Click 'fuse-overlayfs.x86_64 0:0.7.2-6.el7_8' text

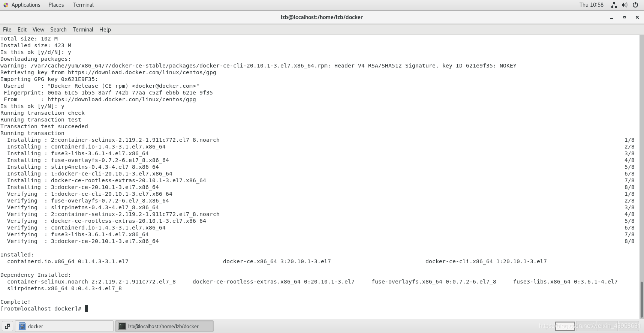pyautogui.click(x=434, y=282)
